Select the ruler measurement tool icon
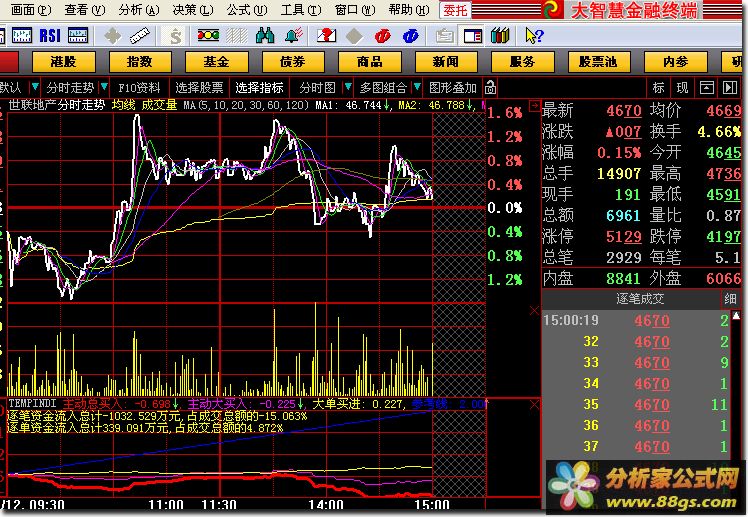Screen dimensions: 748x517 140,36
